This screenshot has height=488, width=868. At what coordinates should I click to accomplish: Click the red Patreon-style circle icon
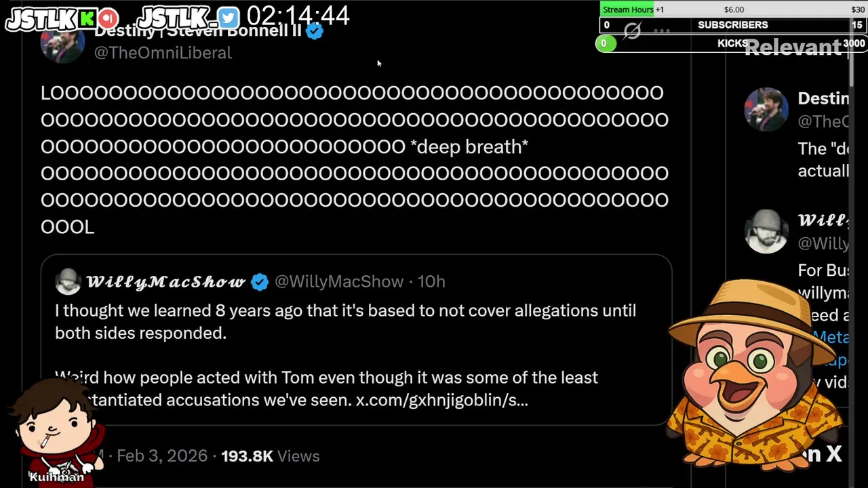108,18
